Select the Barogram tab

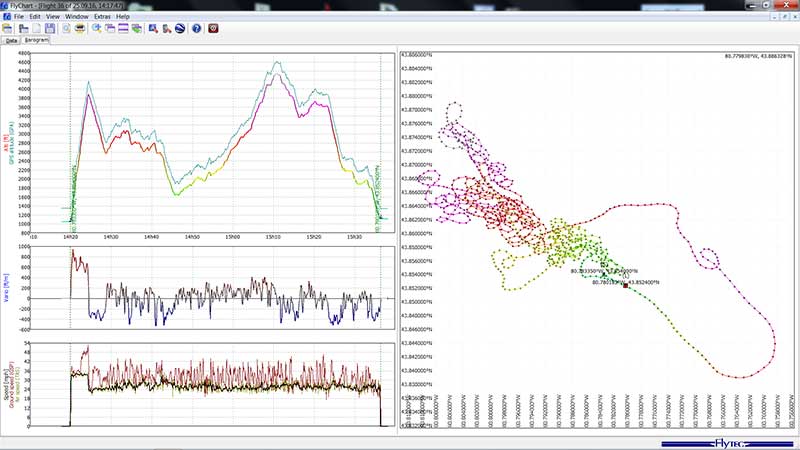pyautogui.click(x=36, y=40)
